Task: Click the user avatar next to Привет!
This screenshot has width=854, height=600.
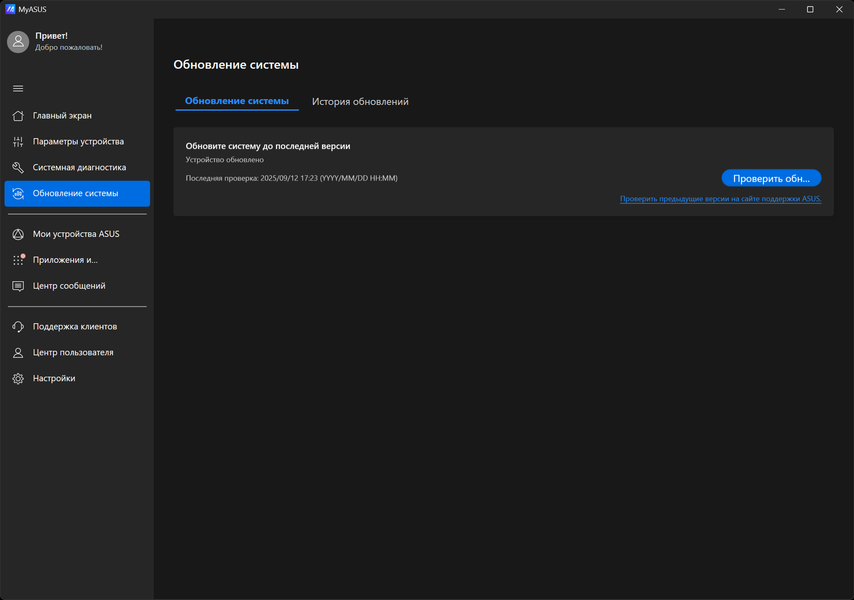Action: pyautogui.click(x=18, y=41)
